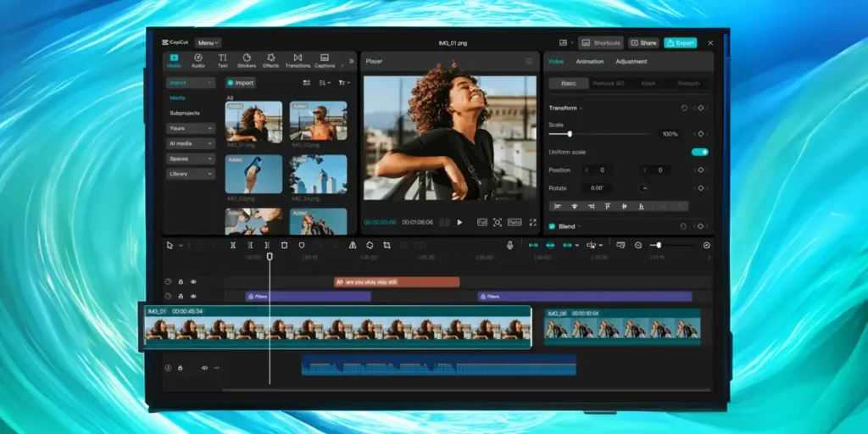The height and width of the screenshot is (434, 868).
Task: Click the Position keyframe diamond icon
Action: coord(701,170)
